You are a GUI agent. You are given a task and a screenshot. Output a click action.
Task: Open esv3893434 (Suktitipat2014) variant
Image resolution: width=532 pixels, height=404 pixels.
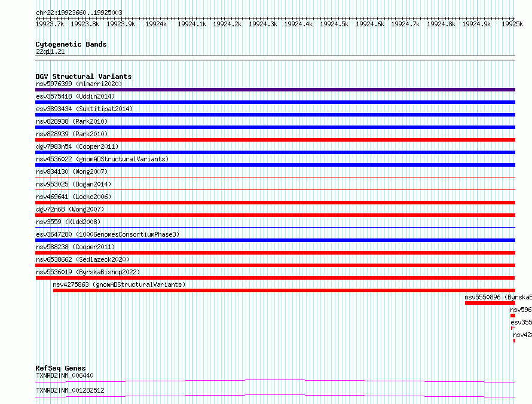84,109
